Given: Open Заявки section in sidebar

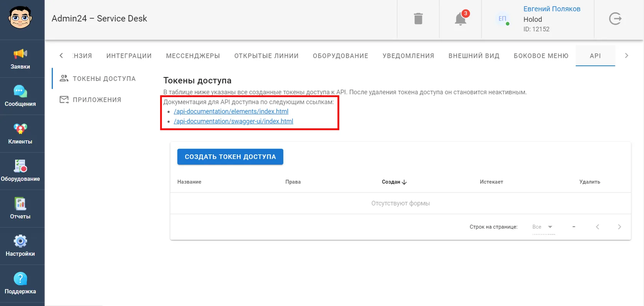Looking at the screenshot, I should coord(20,59).
